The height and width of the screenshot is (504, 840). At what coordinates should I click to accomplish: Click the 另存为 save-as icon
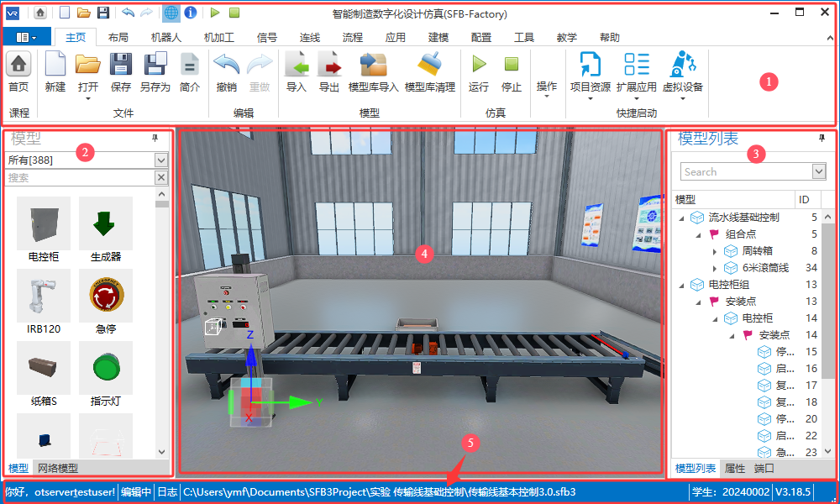pyautogui.click(x=155, y=66)
